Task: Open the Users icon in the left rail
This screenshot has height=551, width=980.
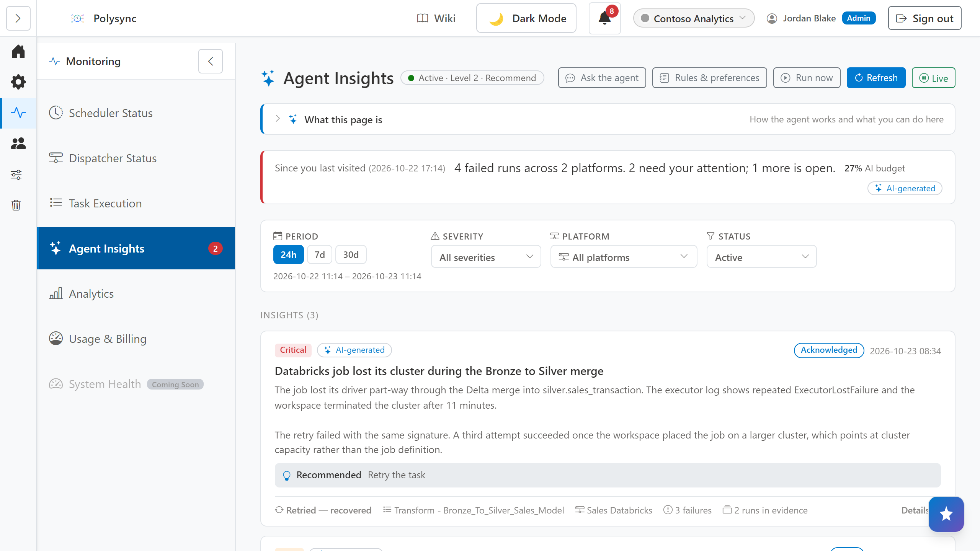Action: click(x=18, y=143)
